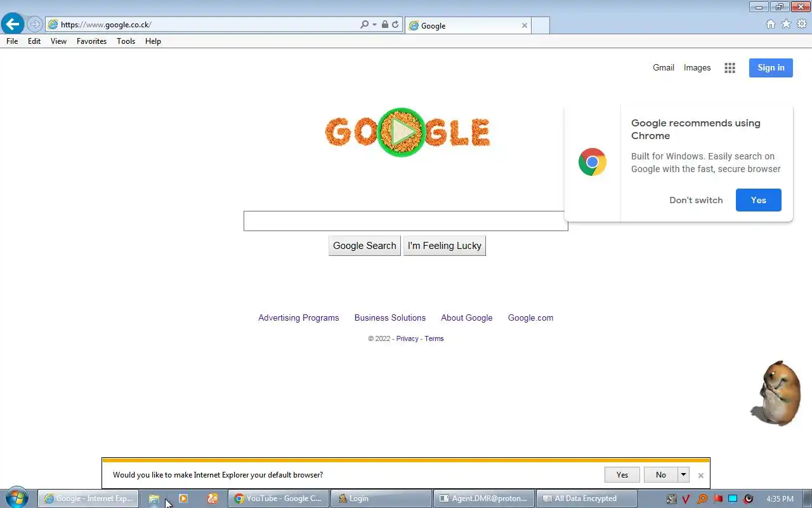
Task: Select the Google browser tab
Action: click(x=468, y=25)
